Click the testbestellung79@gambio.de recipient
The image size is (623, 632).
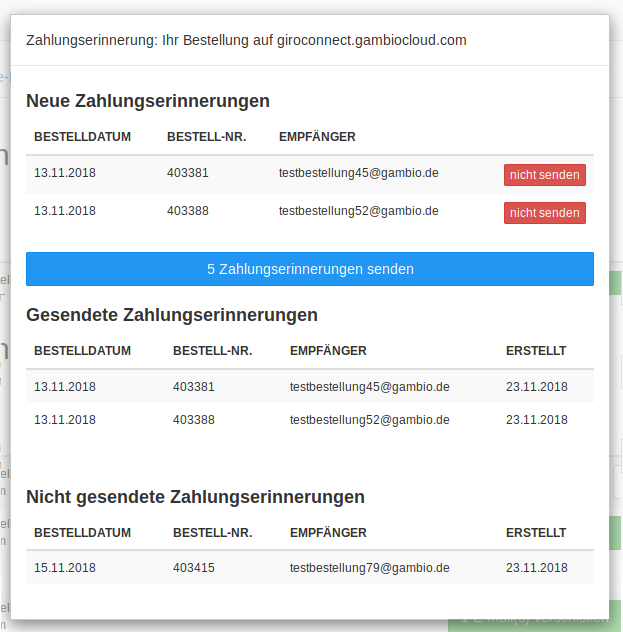pyautogui.click(x=369, y=568)
